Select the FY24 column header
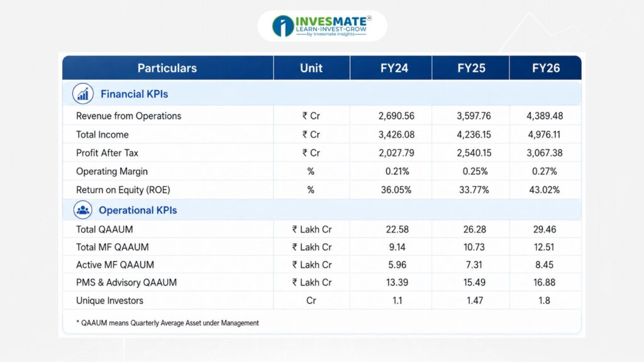Viewport: 644px width, 362px height. [394, 68]
